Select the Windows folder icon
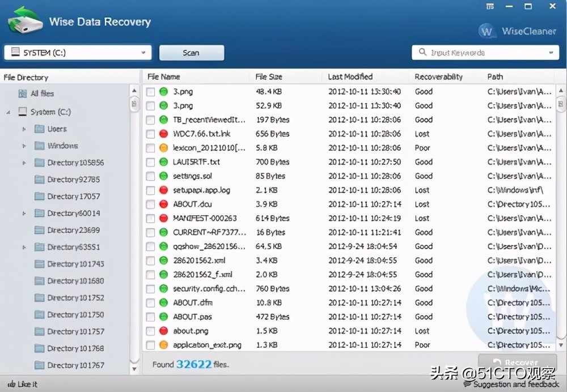Screen dimensions: 567x392 [40, 146]
